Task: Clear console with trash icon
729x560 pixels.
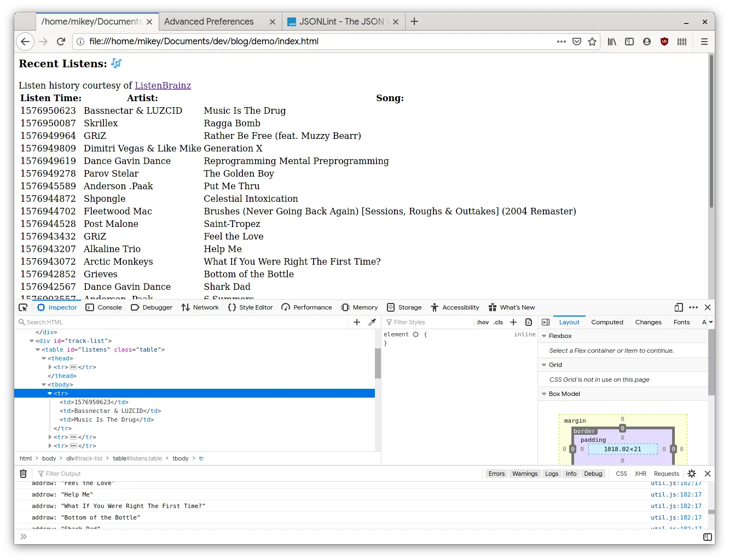Action: (23, 474)
